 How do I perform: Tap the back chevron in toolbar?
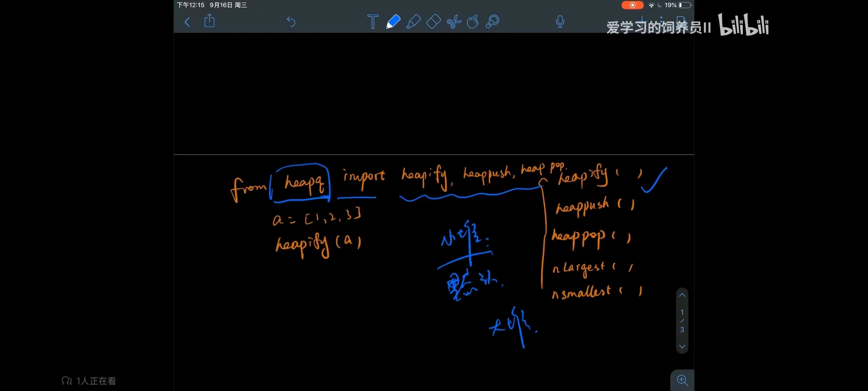point(187,22)
